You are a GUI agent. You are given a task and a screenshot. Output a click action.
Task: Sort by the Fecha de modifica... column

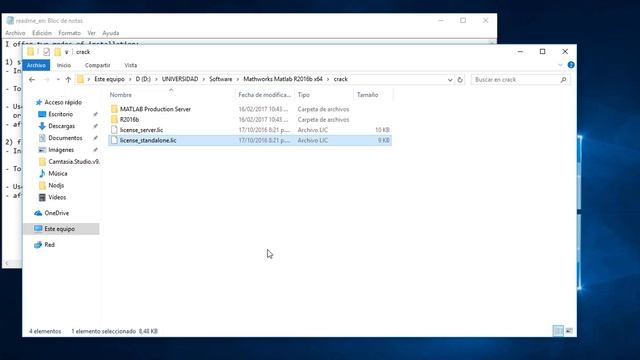point(264,95)
